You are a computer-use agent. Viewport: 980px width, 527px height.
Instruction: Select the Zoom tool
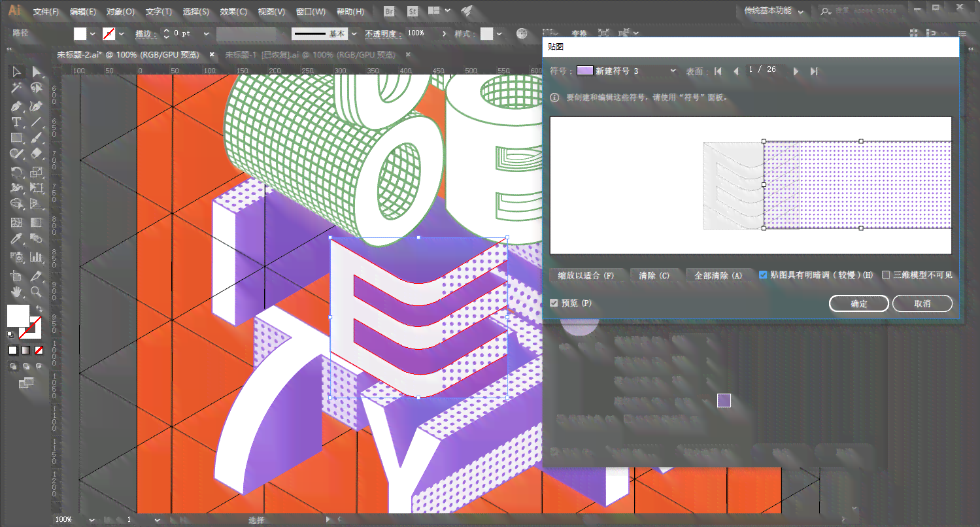click(x=36, y=292)
